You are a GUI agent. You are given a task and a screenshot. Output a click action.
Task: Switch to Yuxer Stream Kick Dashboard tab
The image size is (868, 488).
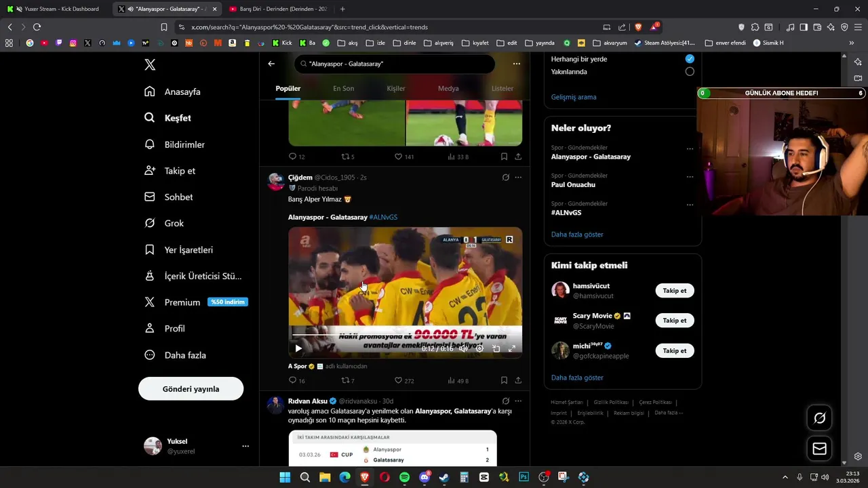click(x=56, y=9)
